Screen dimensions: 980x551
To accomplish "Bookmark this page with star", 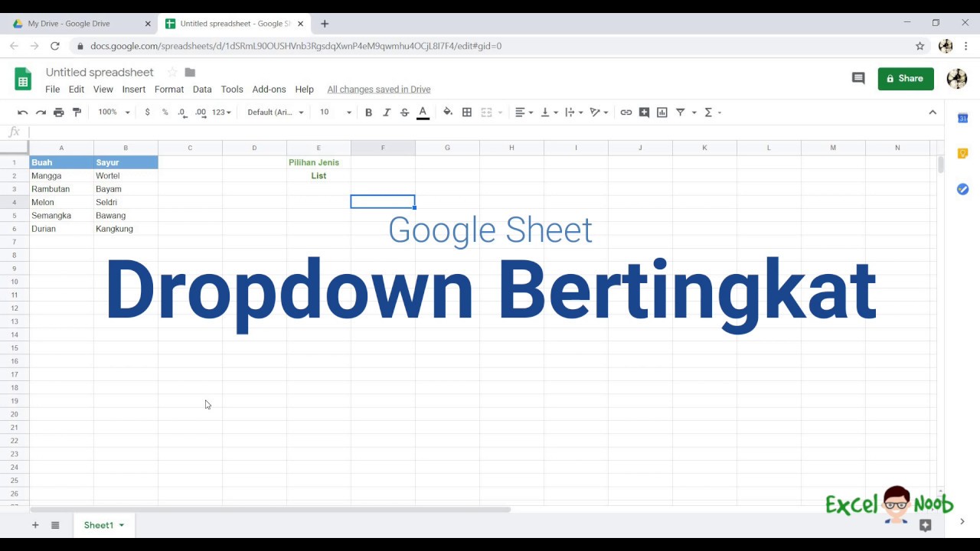I will (x=920, y=46).
